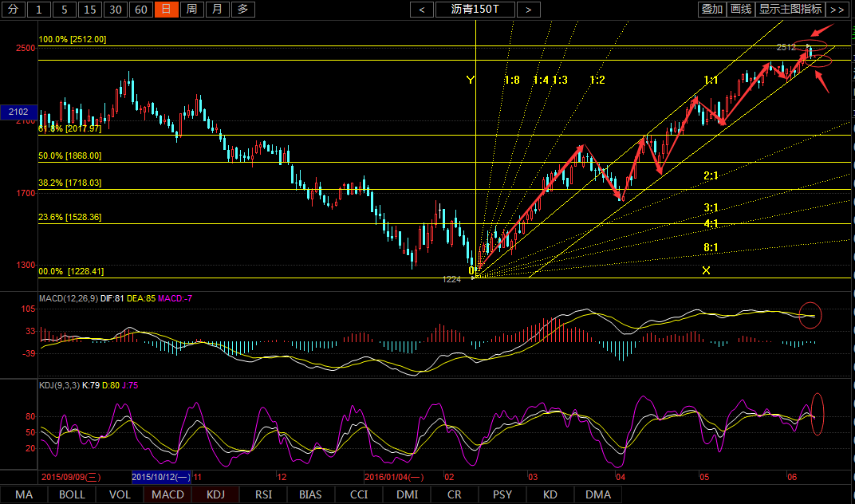Switch to the 1-minute chart period
The height and width of the screenshot is (504, 855).
[x=40, y=10]
